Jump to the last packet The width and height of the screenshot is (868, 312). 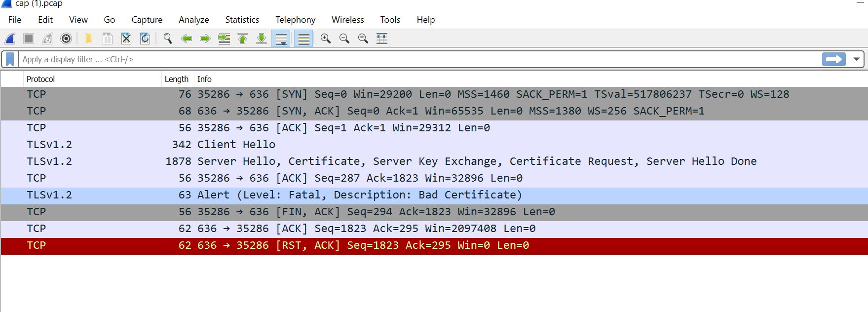coord(262,39)
